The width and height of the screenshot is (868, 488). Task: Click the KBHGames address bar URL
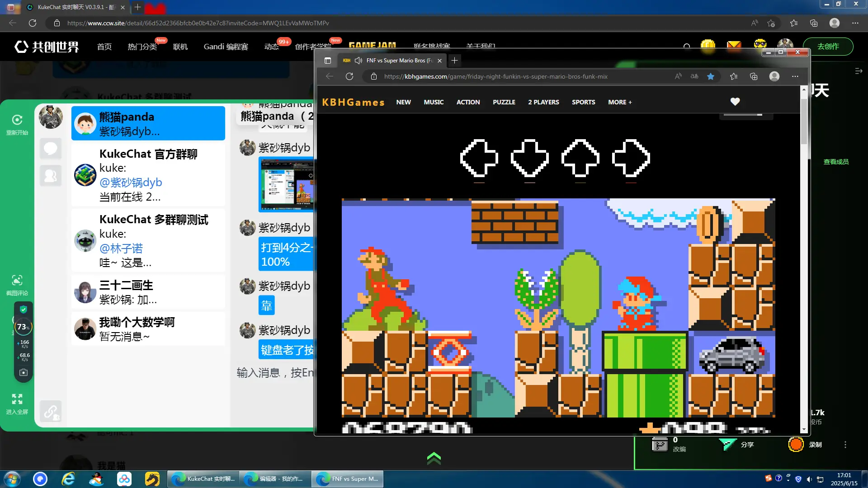click(x=495, y=76)
